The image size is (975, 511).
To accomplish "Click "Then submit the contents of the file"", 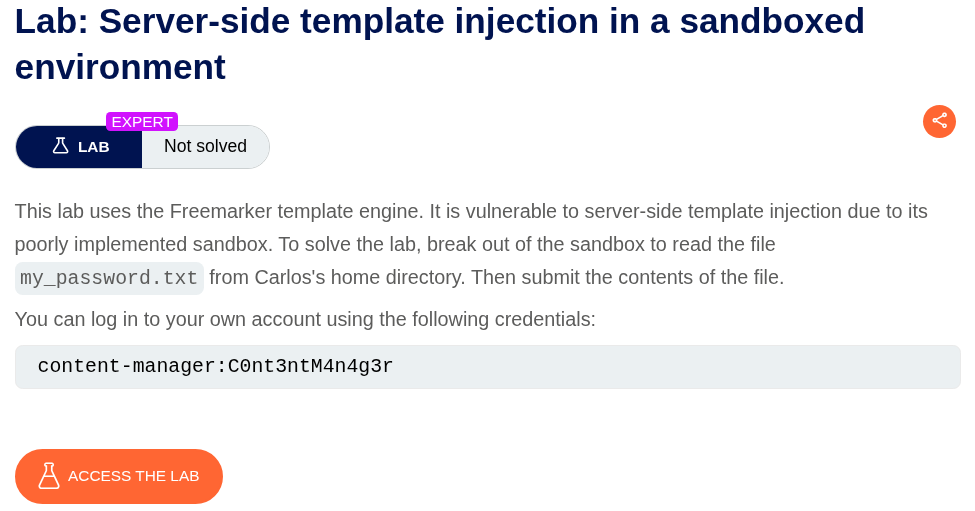I will (x=627, y=277).
